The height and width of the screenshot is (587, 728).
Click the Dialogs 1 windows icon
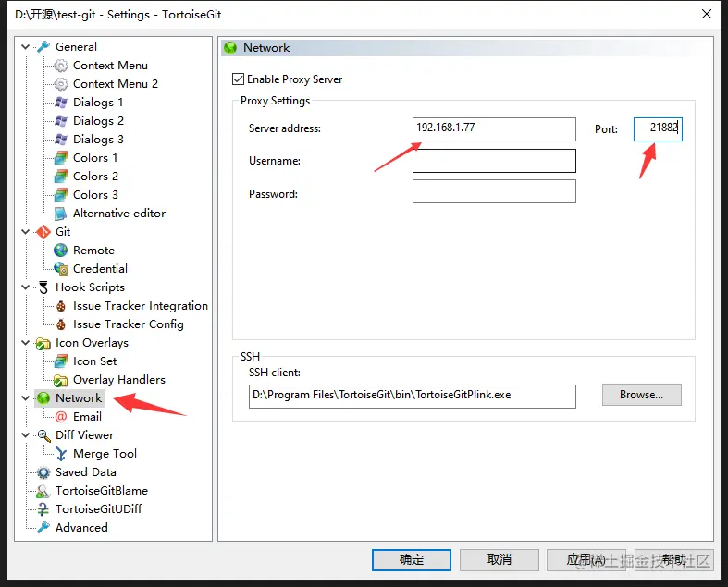pyautogui.click(x=61, y=103)
